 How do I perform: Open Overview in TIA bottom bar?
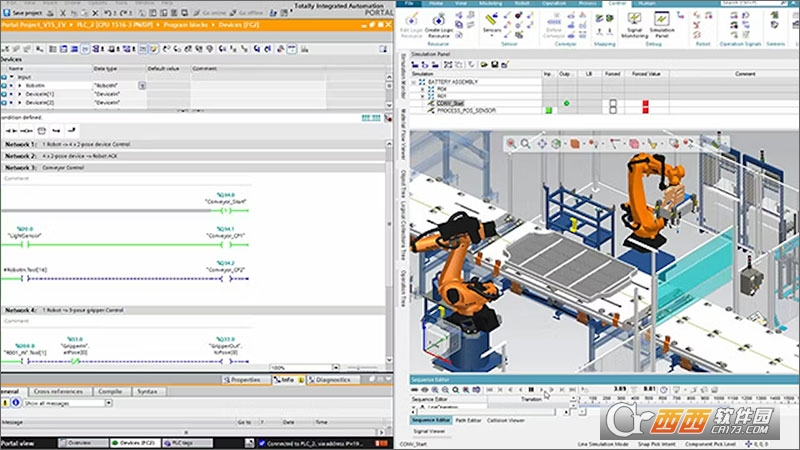click(x=83, y=443)
